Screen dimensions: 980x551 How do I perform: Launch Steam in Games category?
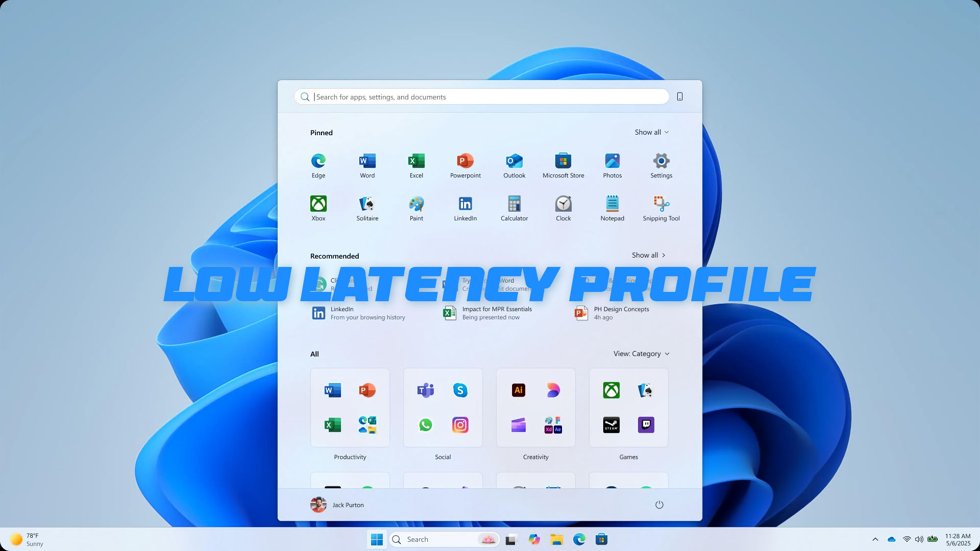611,425
